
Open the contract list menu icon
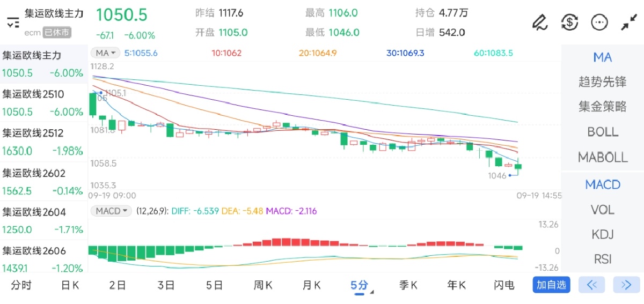click(12, 23)
